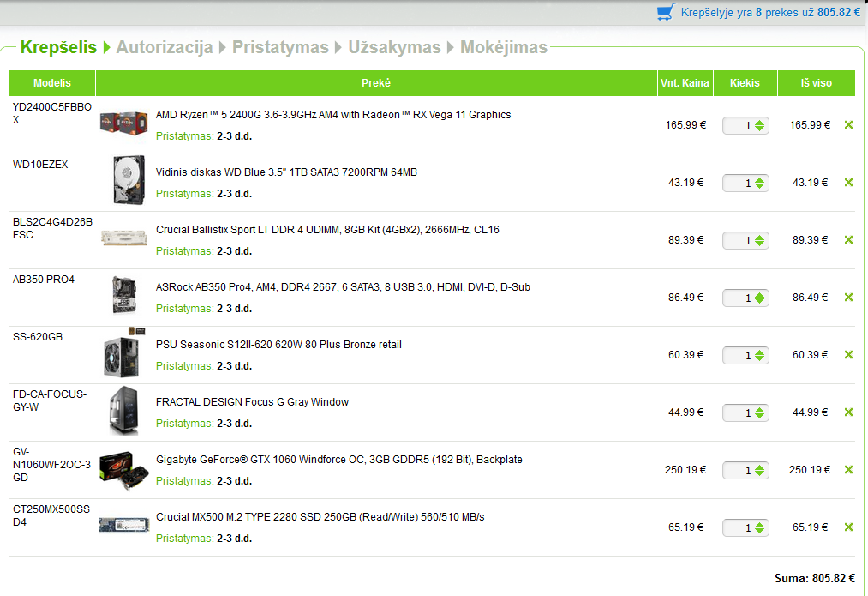The image size is (868, 596).
Task: Open the shopping cart icon at top
Action: pos(667,12)
